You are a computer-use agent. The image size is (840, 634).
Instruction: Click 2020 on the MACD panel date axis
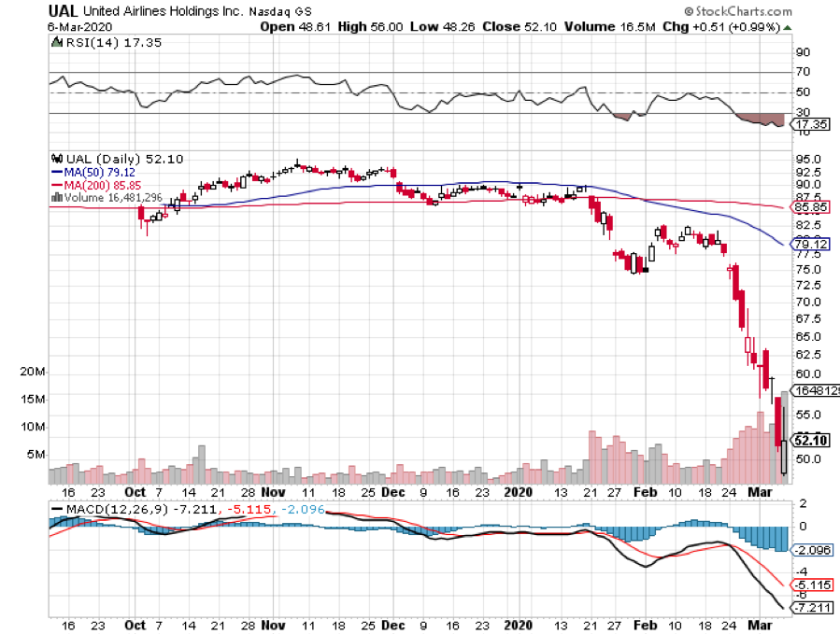tap(519, 625)
